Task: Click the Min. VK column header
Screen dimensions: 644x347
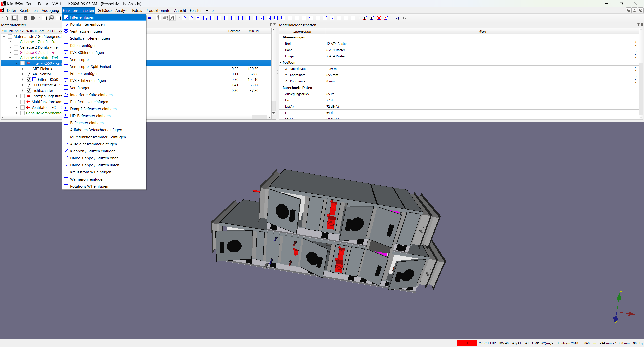Action: [x=250, y=31]
